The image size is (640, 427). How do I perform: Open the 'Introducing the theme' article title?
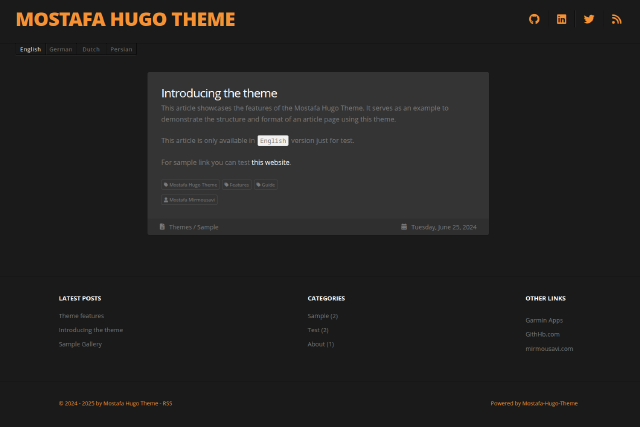(x=219, y=93)
